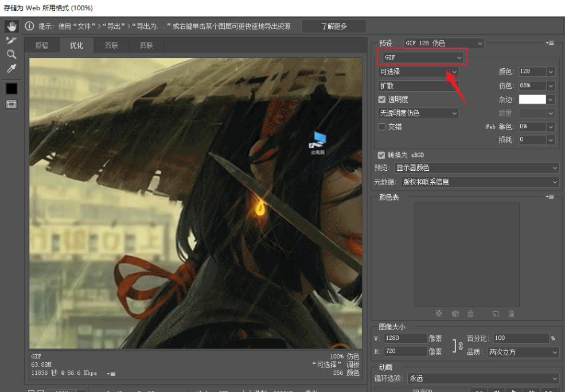Select the Slice Select tool
Screen dimensions: 565x392
(x=11, y=40)
